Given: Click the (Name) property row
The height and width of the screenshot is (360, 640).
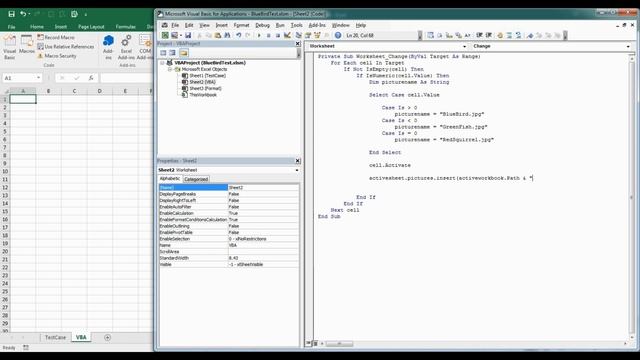Looking at the screenshot, I should 229,187.
